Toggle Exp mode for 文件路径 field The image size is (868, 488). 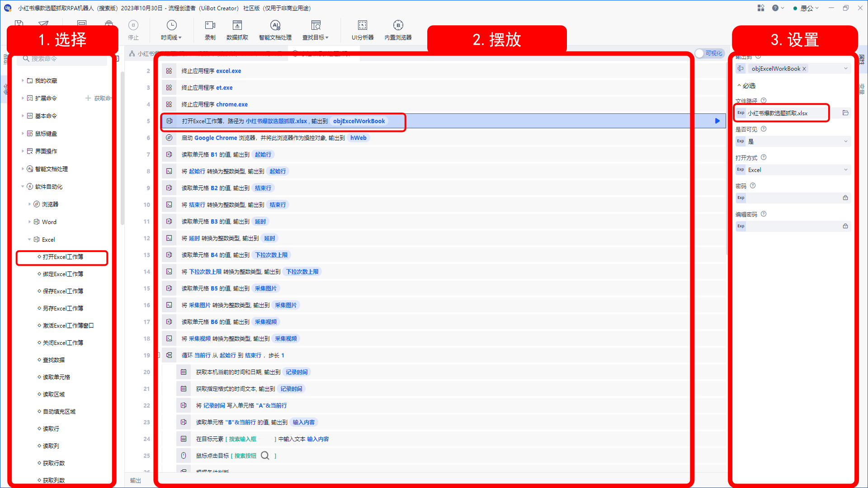pos(741,113)
